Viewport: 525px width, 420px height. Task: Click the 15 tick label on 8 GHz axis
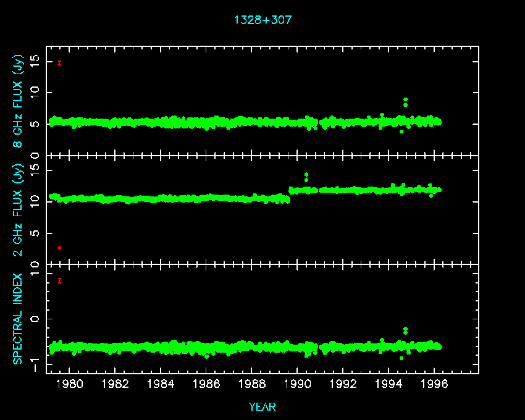pyautogui.click(x=35, y=61)
